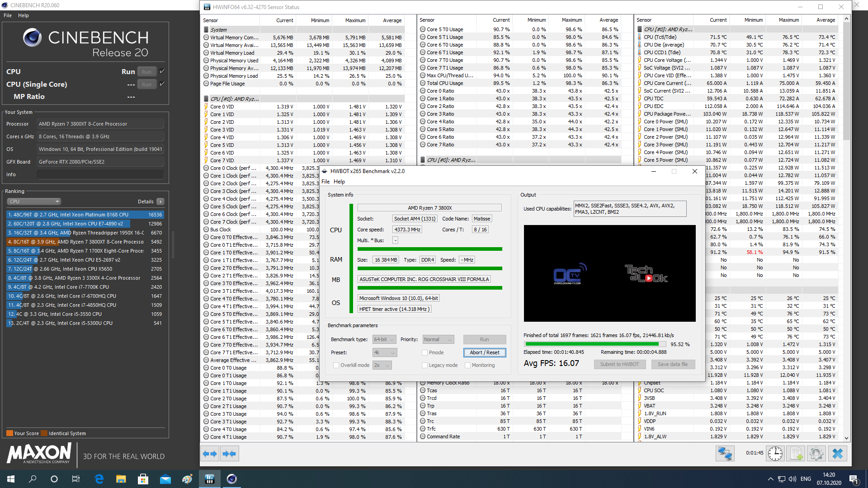Open HWiNFO remote network monitoring icon
Screen dimensions: 868x488
click(x=725, y=454)
